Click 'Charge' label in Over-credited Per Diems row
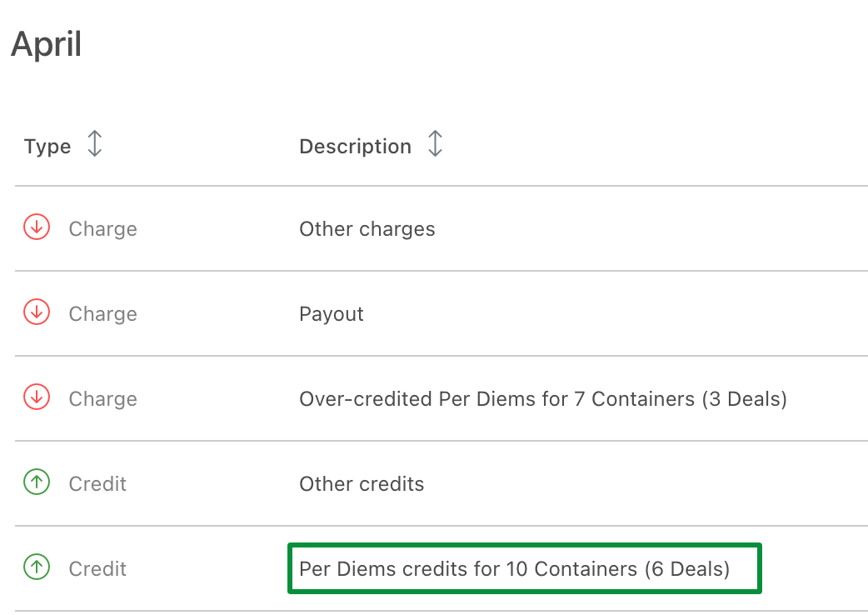Viewport: 868px width, 615px height. point(103,399)
